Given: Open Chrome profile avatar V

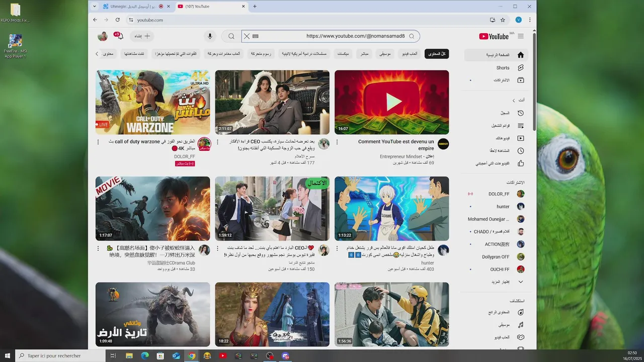Looking at the screenshot, I should pyautogui.click(x=518, y=20).
